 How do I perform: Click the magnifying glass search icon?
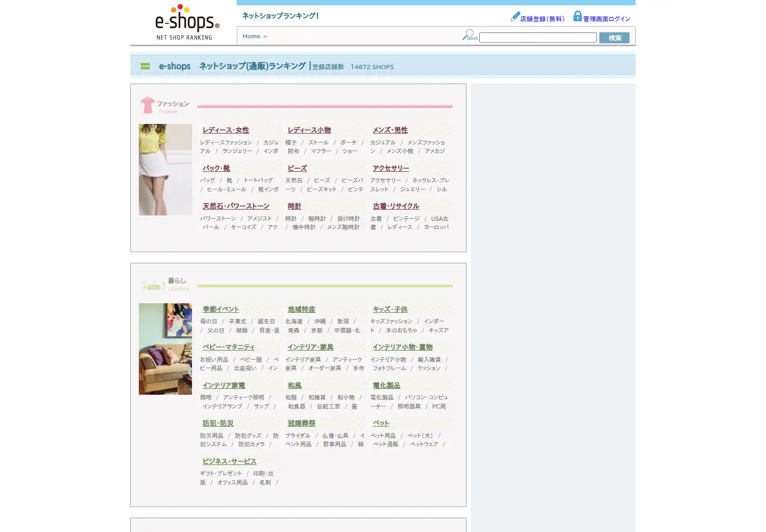point(470,35)
